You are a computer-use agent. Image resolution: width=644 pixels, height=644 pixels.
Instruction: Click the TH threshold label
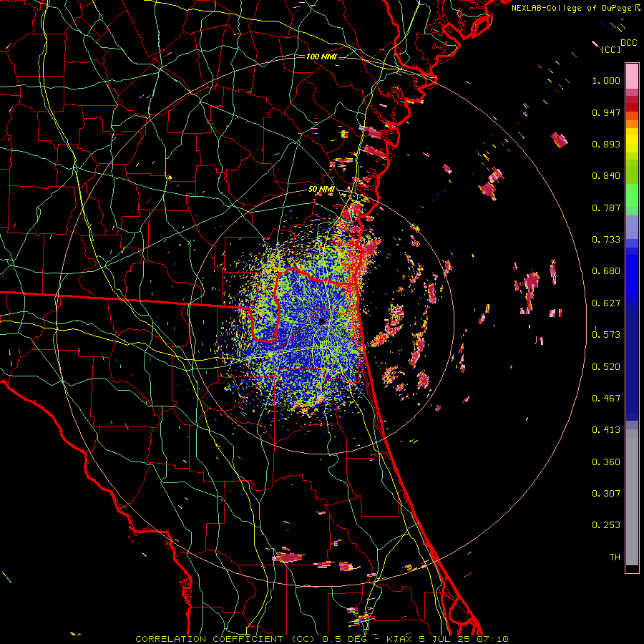pyautogui.click(x=615, y=557)
